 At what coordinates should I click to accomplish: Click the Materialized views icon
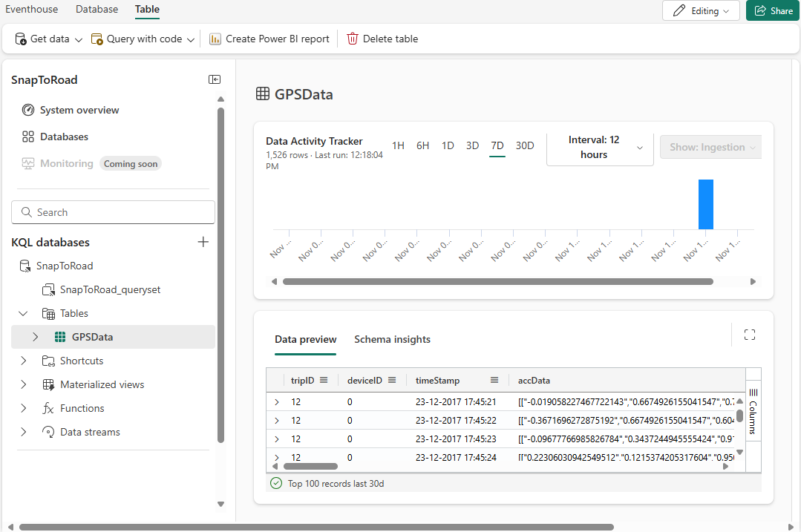[48, 384]
